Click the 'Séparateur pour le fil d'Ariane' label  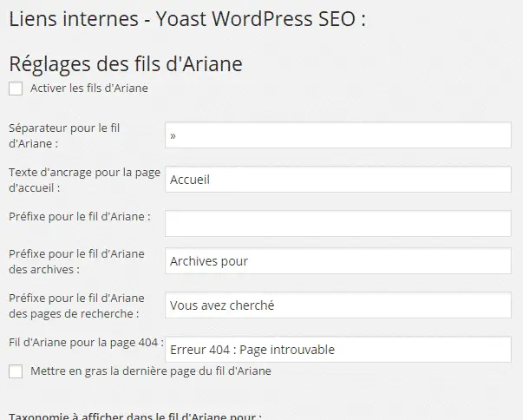(64, 135)
